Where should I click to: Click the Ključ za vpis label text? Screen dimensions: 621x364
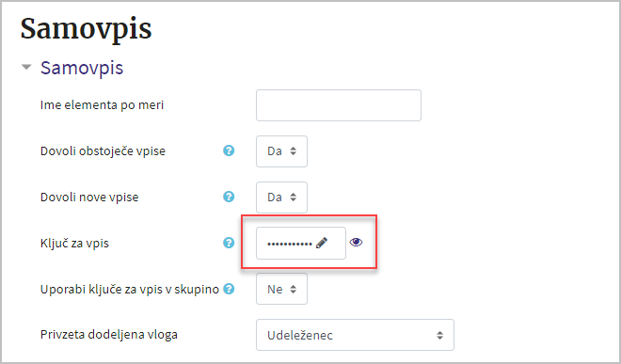74,243
